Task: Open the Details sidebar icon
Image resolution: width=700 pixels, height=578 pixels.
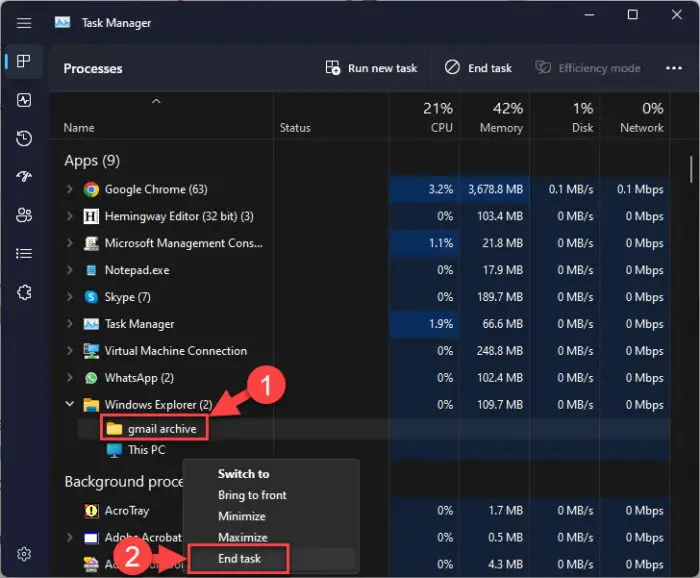Action: click(x=24, y=254)
